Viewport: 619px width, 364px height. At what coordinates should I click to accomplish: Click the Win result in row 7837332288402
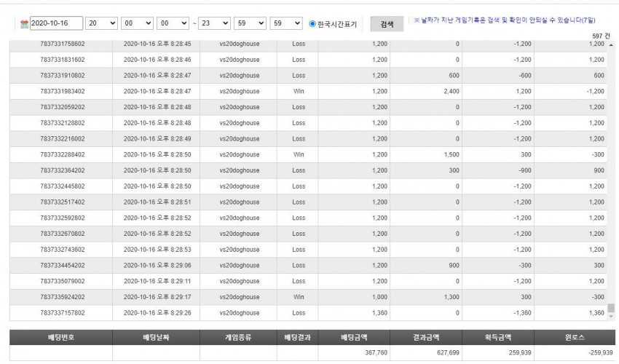point(299,154)
